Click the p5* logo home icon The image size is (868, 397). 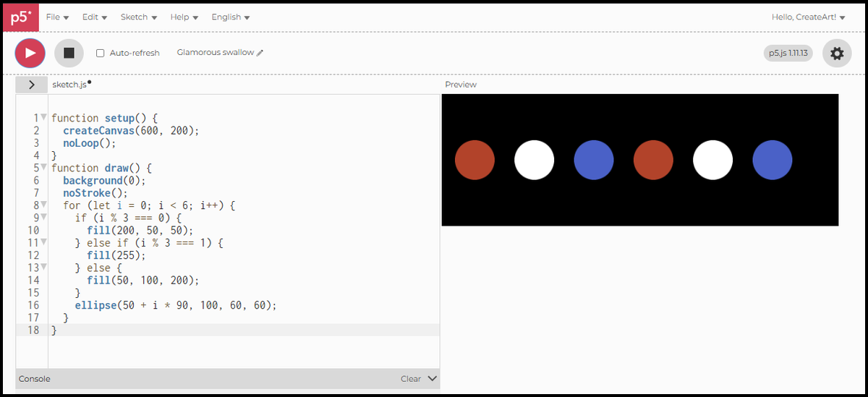click(20, 17)
